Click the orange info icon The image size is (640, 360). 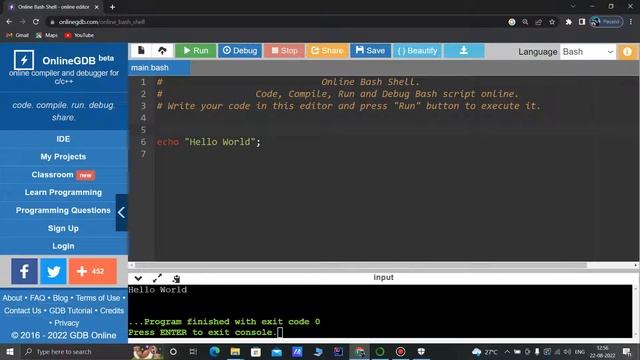pyautogui.click(x=627, y=52)
